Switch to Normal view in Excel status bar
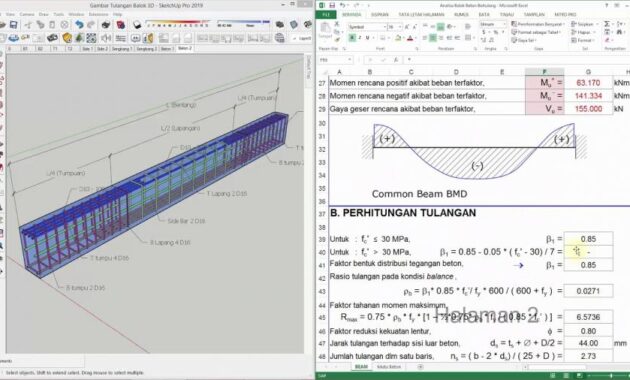The height and width of the screenshot is (380, 630). (553, 376)
